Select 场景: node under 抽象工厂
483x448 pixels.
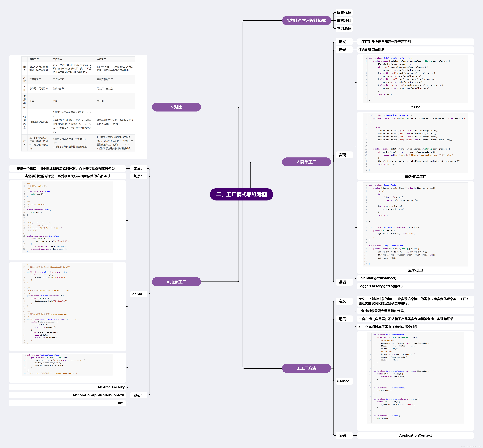tap(139, 176)
